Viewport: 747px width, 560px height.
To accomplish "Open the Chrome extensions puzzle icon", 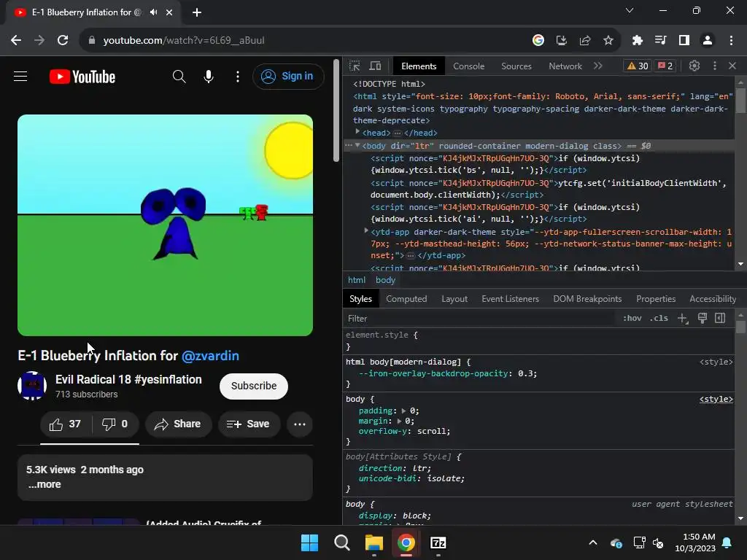I will [638, 40].
